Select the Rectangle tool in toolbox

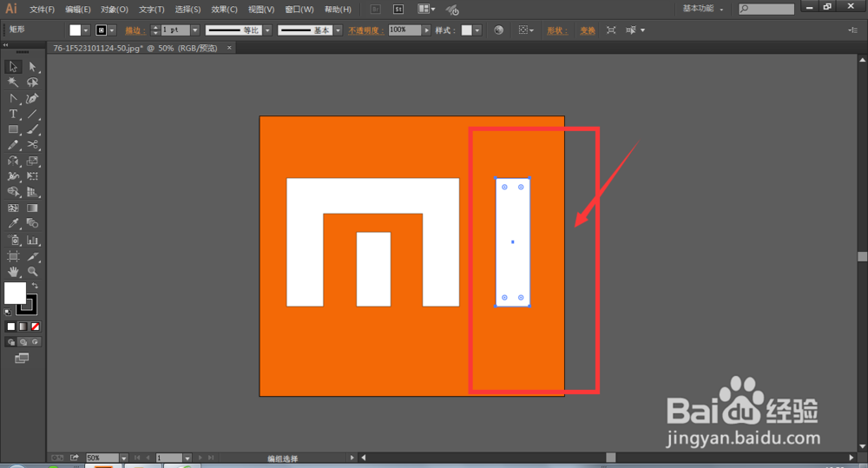(x=13, y=129)
